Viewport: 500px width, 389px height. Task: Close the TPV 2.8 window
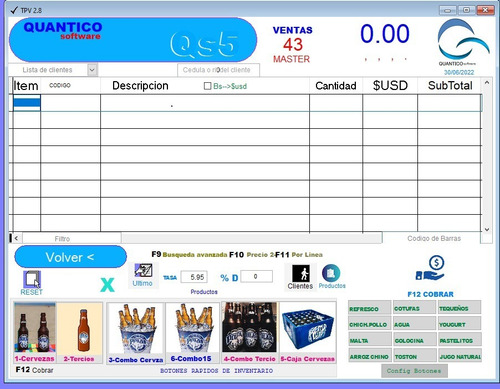pos(485,10)
